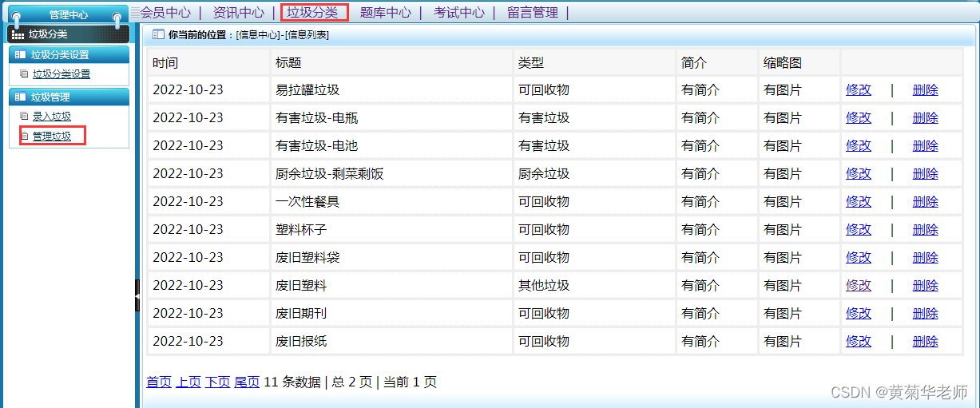Click 删除 for 易拉罐垃圾 row

[x=926, y=90]
